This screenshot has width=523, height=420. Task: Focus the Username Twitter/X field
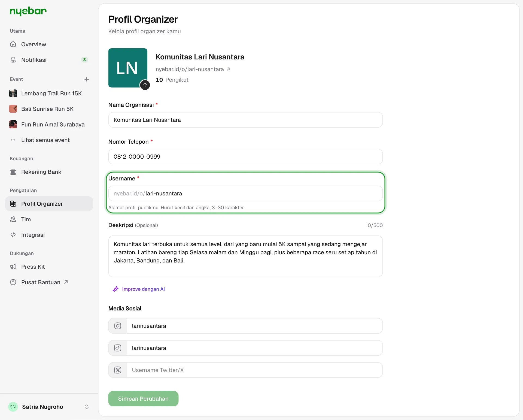pyautogui.click(x=255, y=370)
